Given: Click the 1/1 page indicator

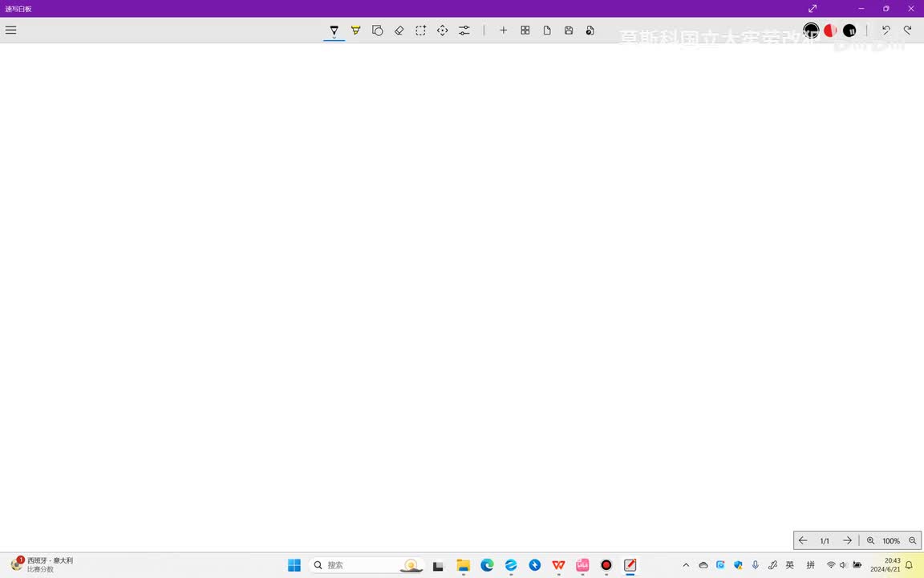Looking at the screenshot, I should point(825,541).
